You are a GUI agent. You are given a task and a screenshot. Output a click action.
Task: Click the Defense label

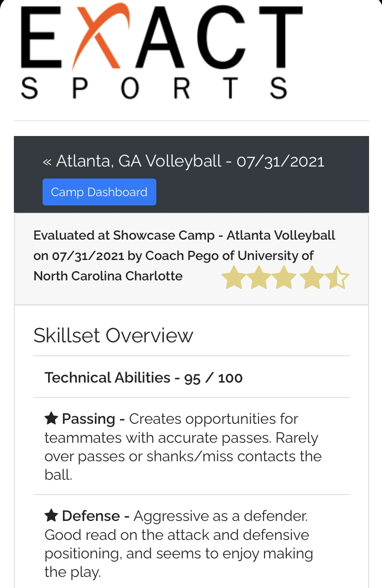coord(91,516)
